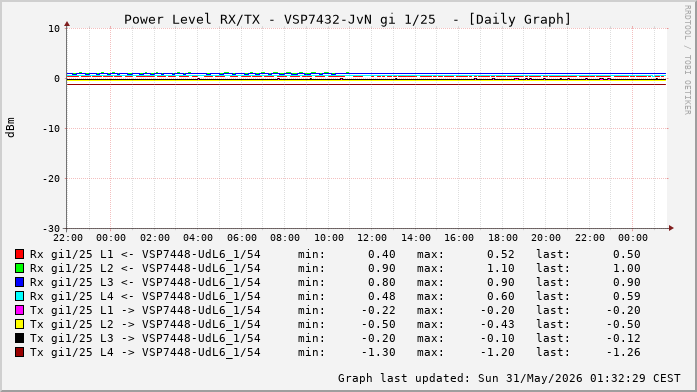
Task: Click the x-axis time label 06:00
Action: tap(241, 238)
